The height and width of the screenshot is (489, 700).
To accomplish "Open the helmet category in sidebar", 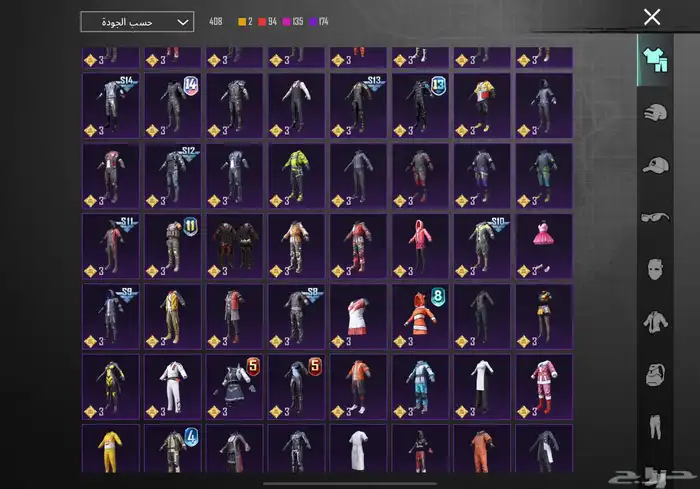I will point(654,112).
